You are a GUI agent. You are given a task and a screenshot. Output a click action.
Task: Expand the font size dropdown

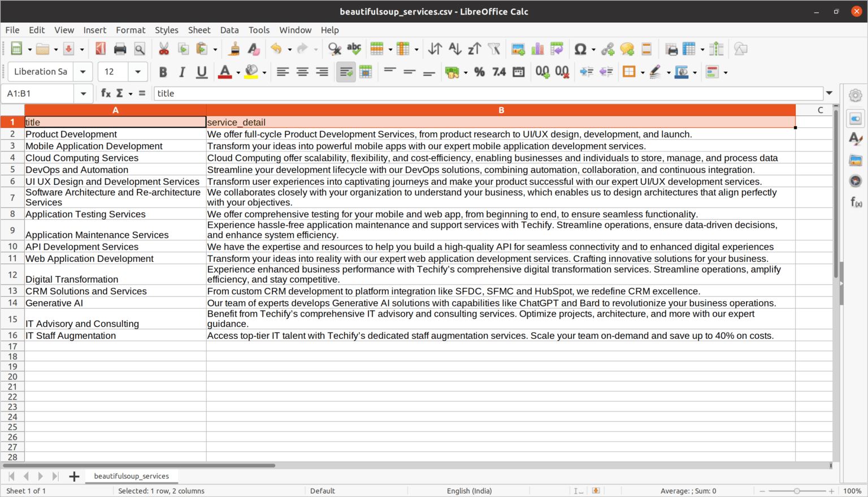click(137, 72)
